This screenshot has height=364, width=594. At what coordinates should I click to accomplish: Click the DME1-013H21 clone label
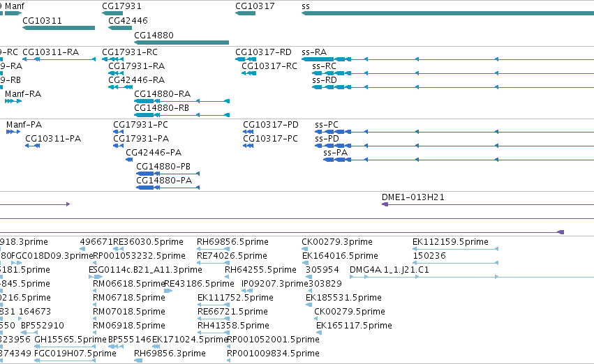(x=413, y=197)
